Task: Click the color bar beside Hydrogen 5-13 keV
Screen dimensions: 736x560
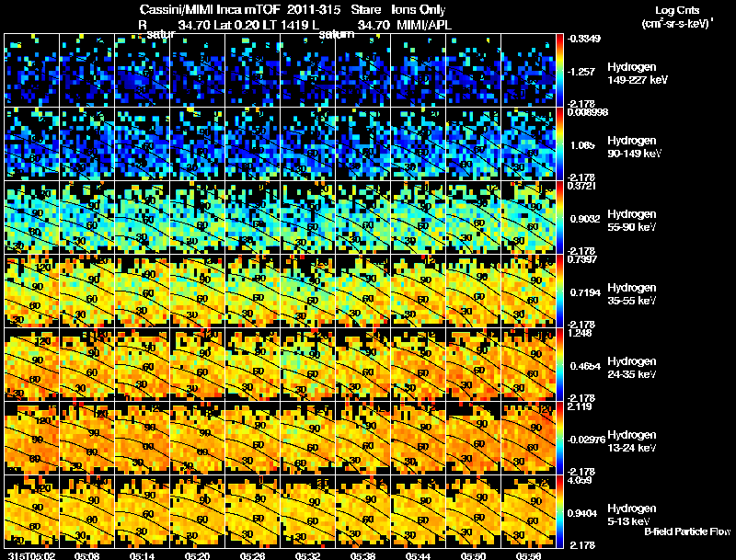Action: (x=559, y=511)
